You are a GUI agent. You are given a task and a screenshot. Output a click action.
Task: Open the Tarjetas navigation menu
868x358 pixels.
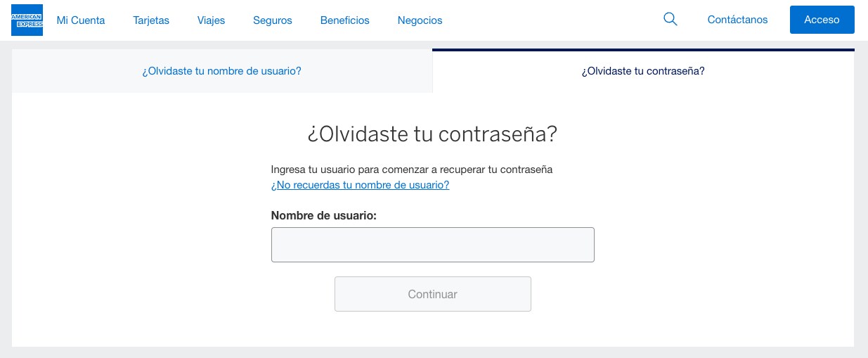(x=151, y=20)
